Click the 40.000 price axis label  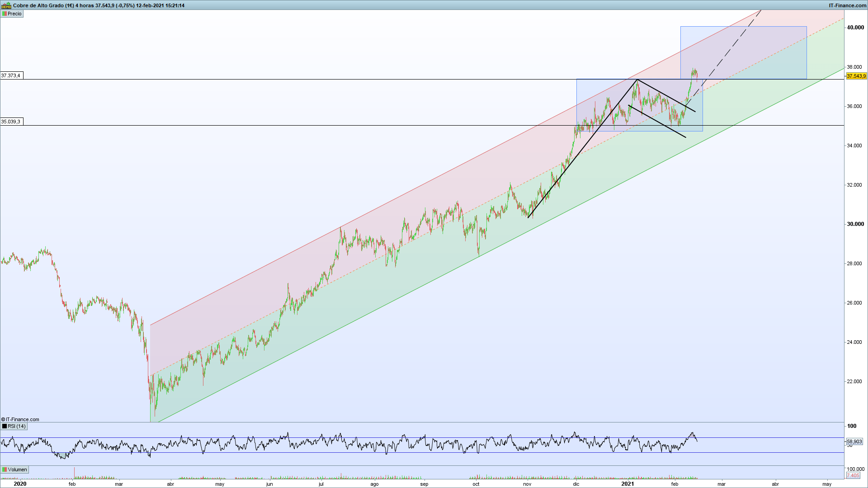855,28
